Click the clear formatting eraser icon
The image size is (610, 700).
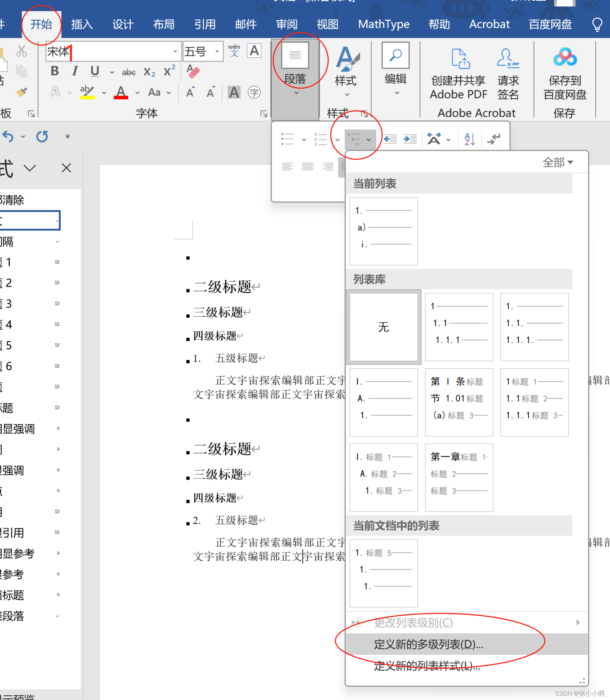pyautogui.click(x=193, y=71)
